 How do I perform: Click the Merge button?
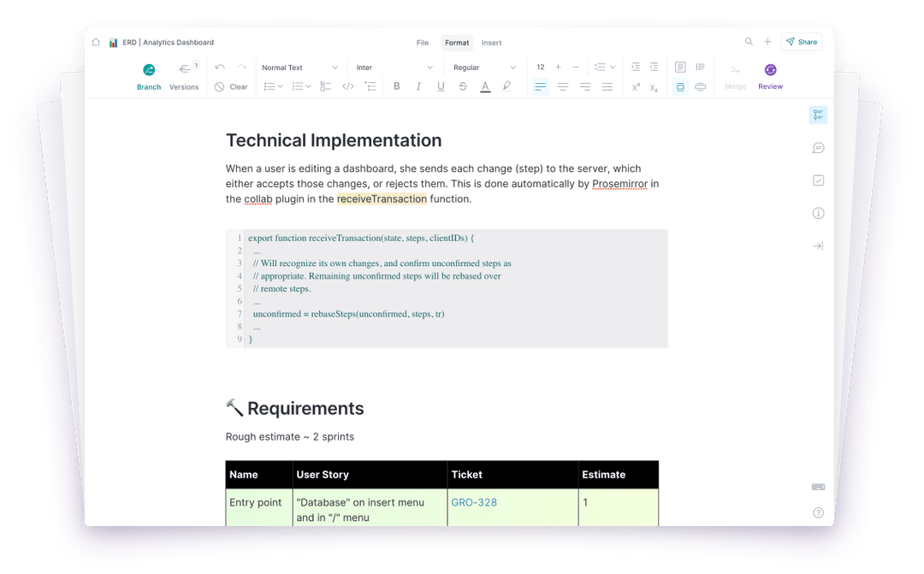[x=736, y=77]
